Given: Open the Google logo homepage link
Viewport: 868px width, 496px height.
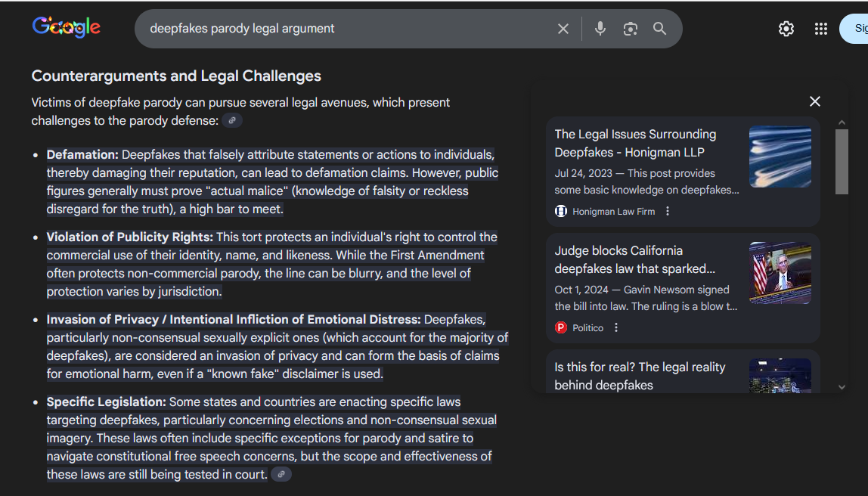Looking at the screenshot, I should pyautogui.click(x=66, y=27).
